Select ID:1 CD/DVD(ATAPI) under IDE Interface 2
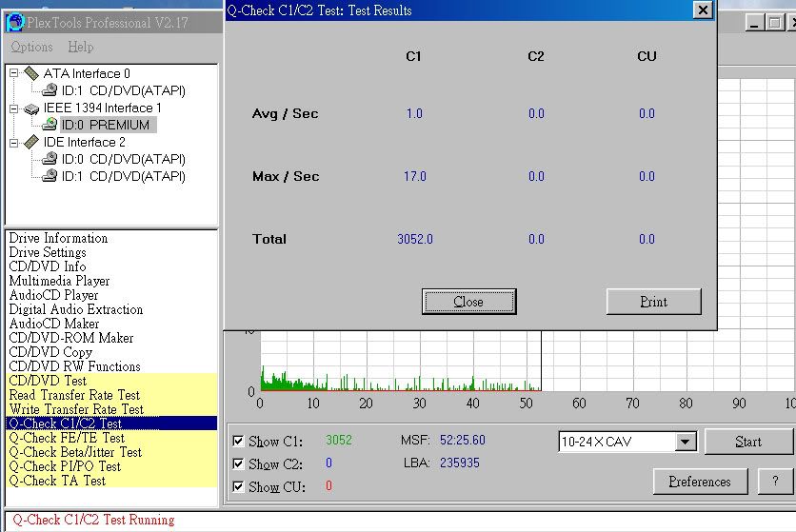The image size is (796, 532). (124, 177)
